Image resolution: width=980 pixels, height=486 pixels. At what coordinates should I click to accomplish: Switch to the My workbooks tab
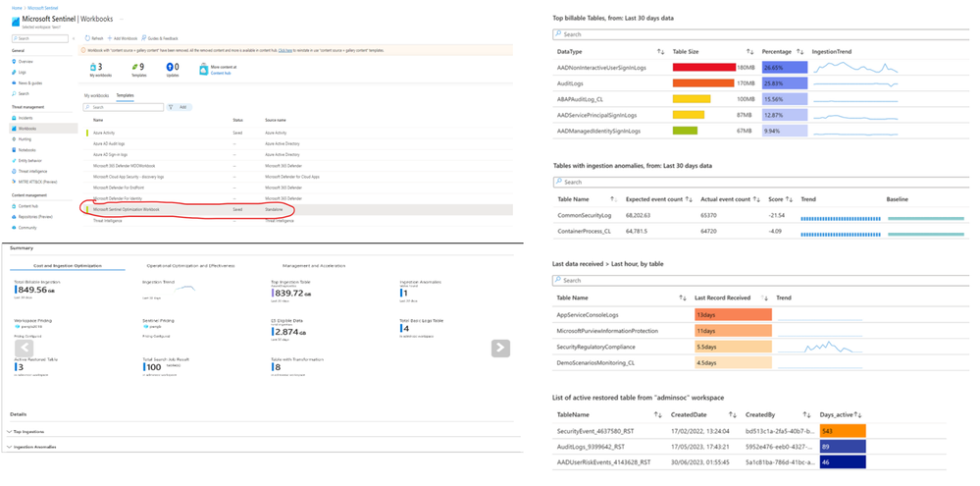pos(97,95)
